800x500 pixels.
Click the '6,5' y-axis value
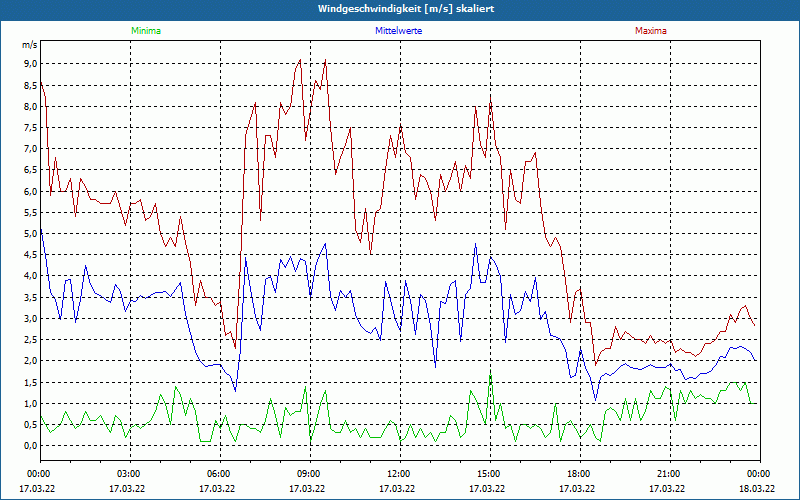click(31, 170)
